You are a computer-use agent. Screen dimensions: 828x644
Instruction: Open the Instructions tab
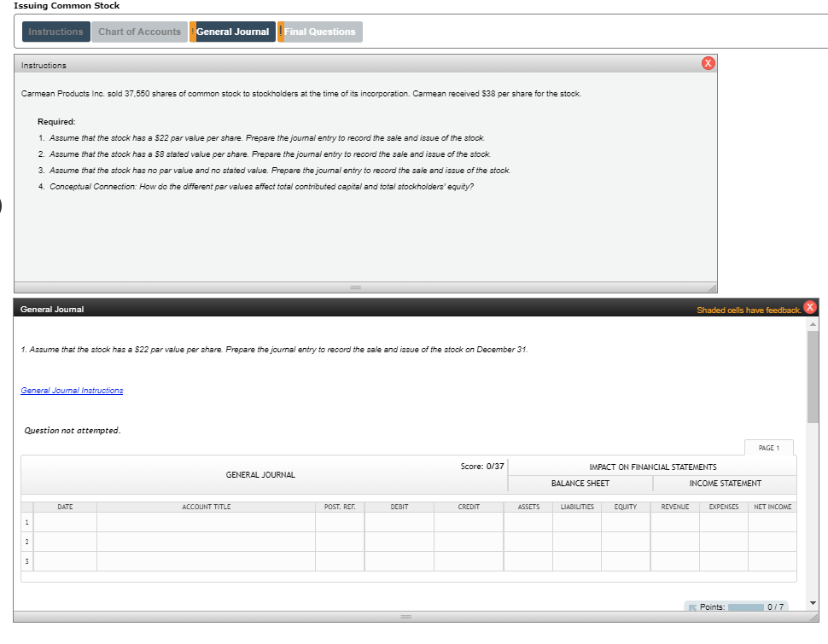tap(55, 32)
